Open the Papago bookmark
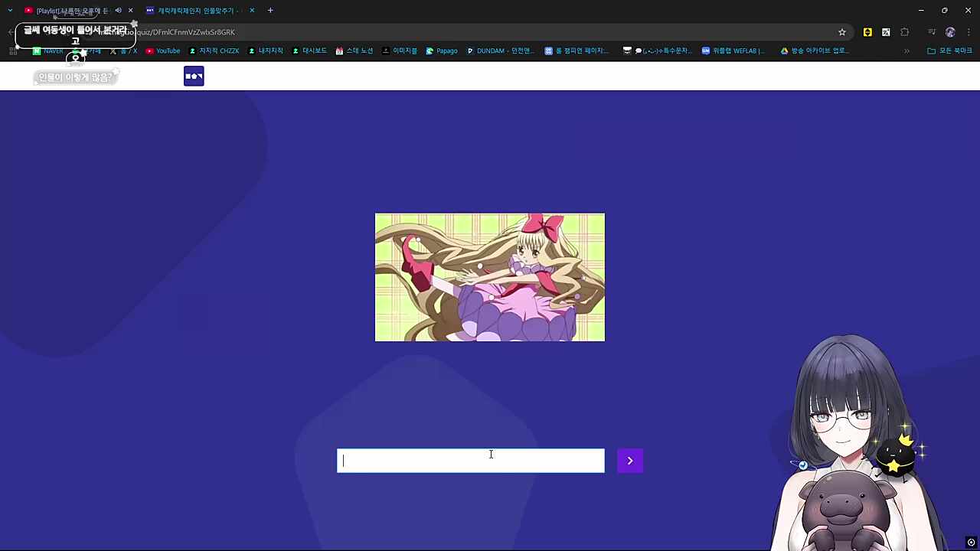 tap(442, 51)
